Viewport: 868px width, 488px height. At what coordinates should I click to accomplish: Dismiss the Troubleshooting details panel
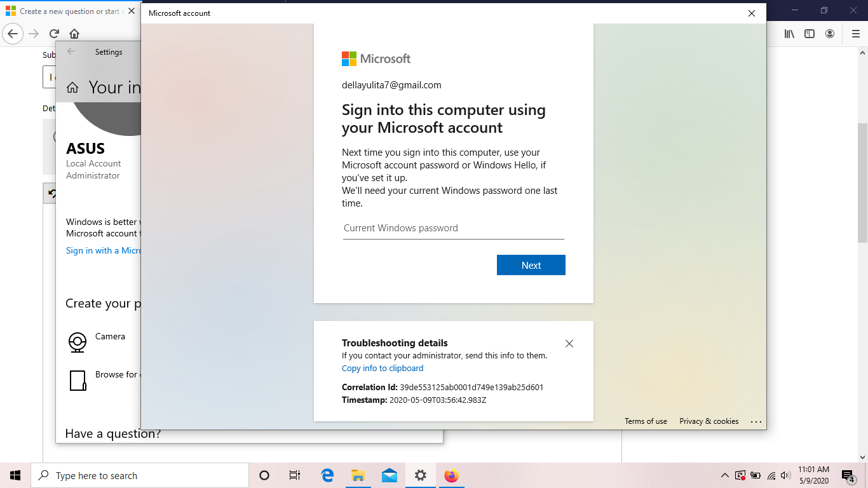[x=569, y=344]
